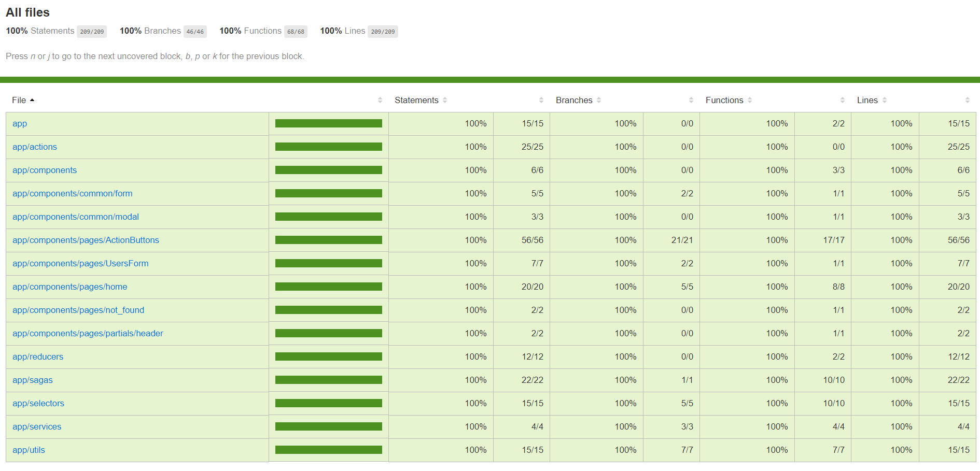Click sort arrows right beside the Branches label
This screenshot has width=980, height=471.
pyautogui.click(x=599, y=100)
